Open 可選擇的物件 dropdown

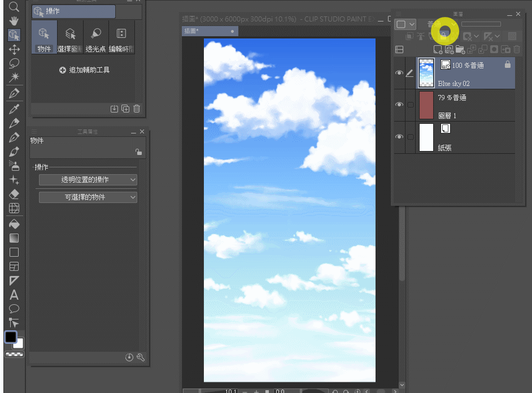tap(88, 197)
